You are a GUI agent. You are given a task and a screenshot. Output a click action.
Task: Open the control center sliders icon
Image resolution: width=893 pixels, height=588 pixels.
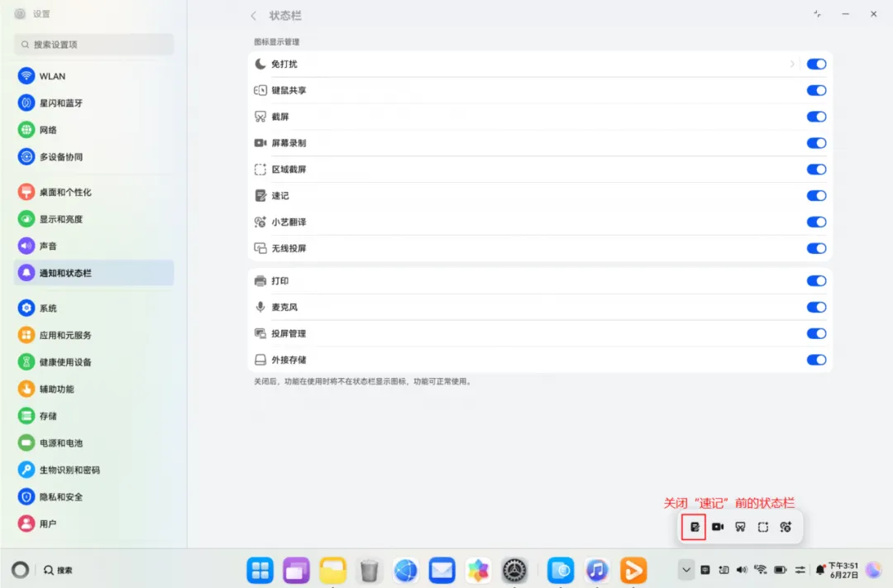pos(800,570)
